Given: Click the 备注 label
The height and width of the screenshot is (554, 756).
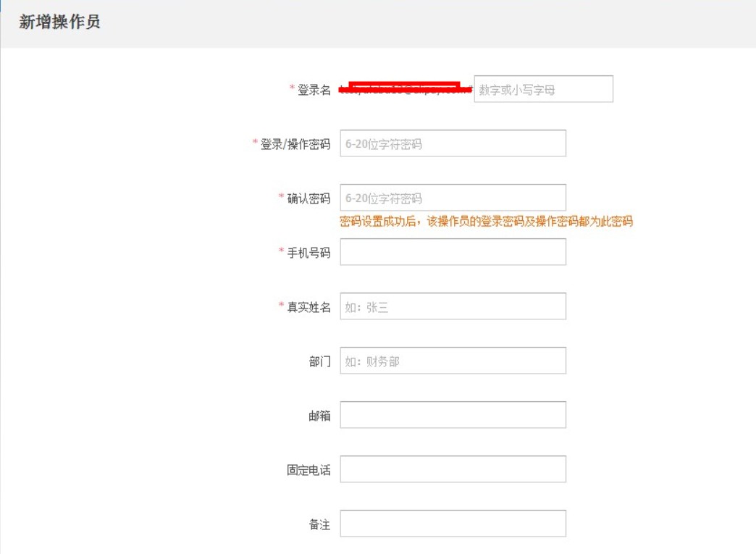Looking at the screenshot, I should (x=319, y=524).
